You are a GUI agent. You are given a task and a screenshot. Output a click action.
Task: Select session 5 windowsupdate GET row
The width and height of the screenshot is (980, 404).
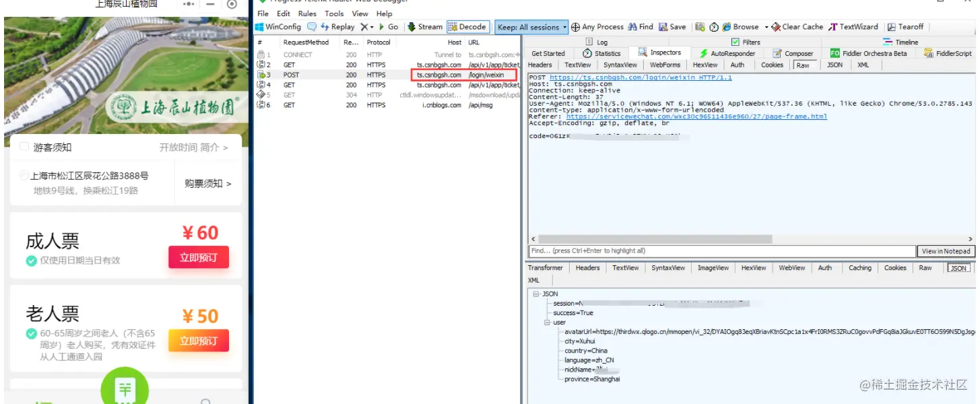click(x=387, y=95)
